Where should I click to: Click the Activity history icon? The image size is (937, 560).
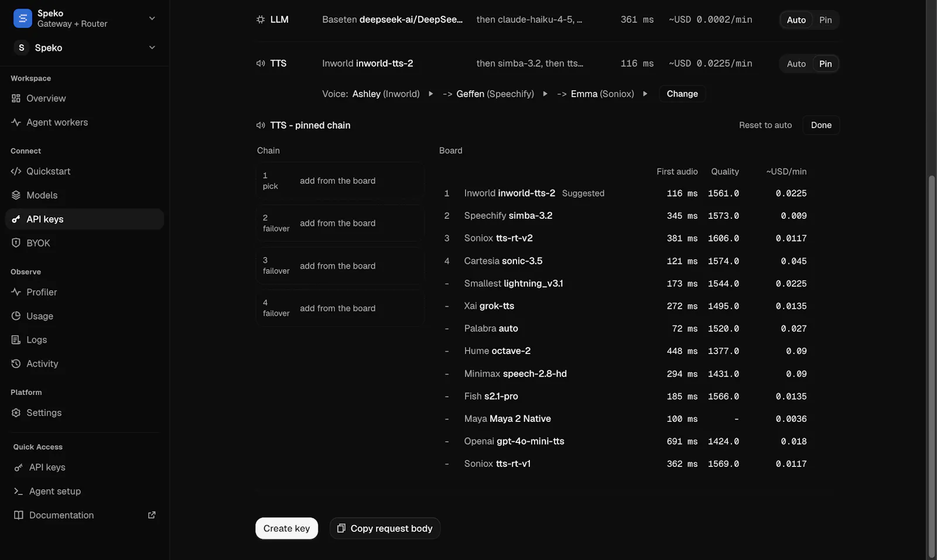(x=16, y=364)
